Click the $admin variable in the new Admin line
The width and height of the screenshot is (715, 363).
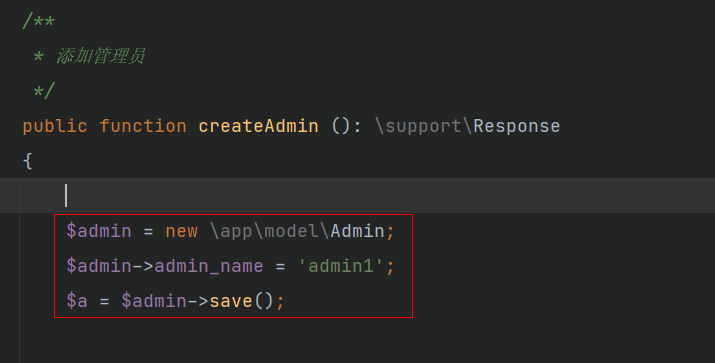[99, 231]
